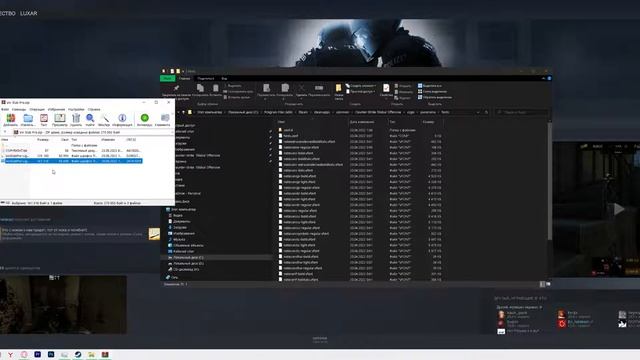This screenshot has width=640, height=360.
Task: Click Deselect All in Explorer ribbon
Action: point(432,91)
